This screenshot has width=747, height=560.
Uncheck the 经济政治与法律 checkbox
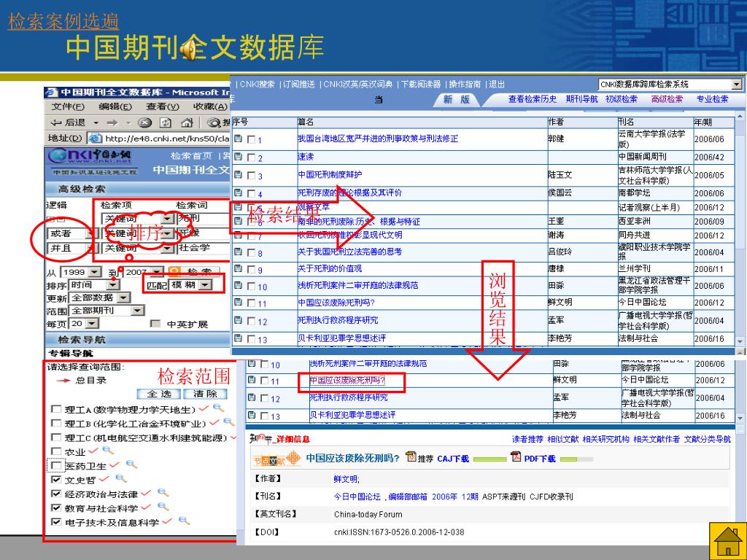56,494
